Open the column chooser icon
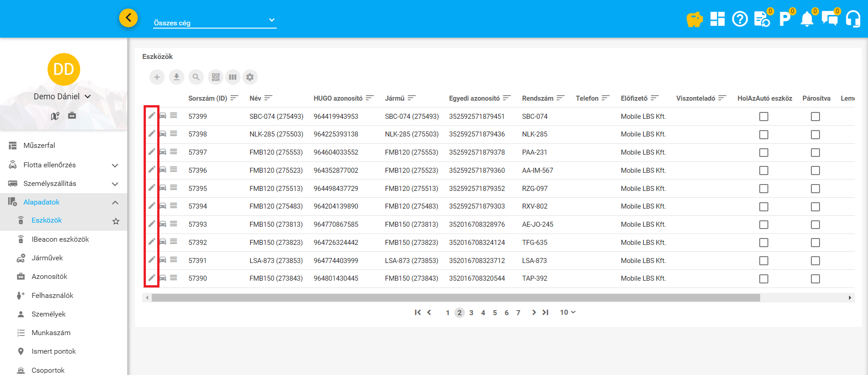Image resolution: width=868 pixels, height=375 pixels. pos(232,77)
